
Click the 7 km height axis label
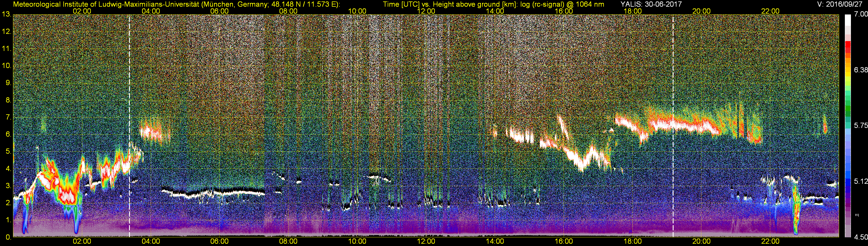[8, 117]
